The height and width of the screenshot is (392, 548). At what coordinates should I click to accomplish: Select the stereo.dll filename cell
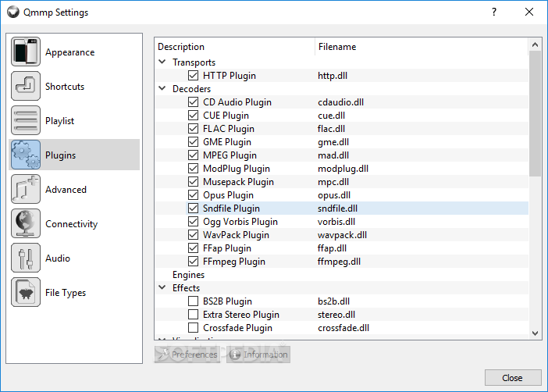pyautogui.click(x=336, y=315)
